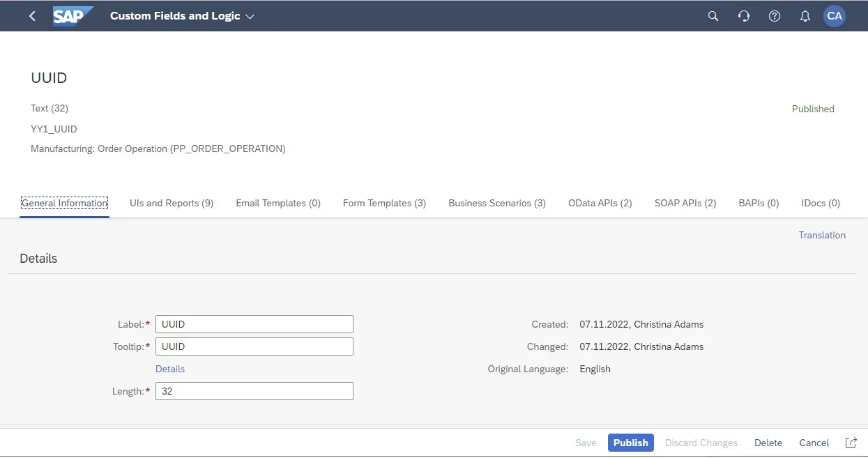Click the Delete button
The width and height of the screenshot is (868, 458).
768,443
